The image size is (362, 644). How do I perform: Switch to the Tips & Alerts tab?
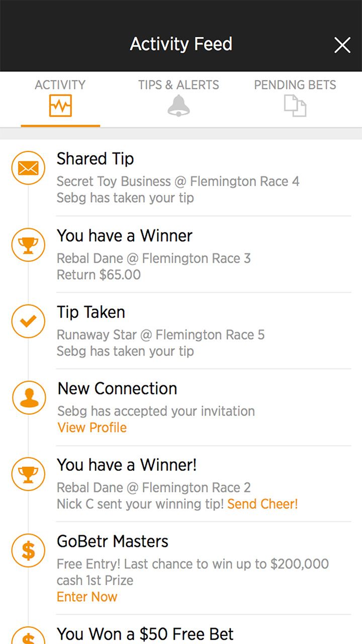coord(178,99)
